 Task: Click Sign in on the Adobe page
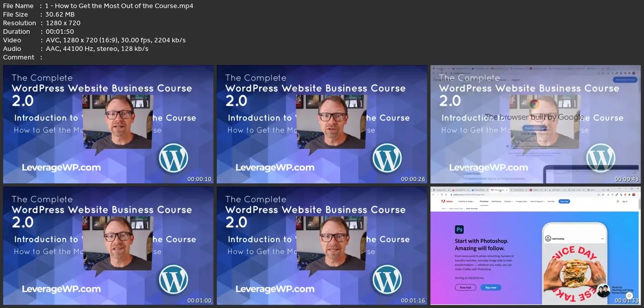624,201
